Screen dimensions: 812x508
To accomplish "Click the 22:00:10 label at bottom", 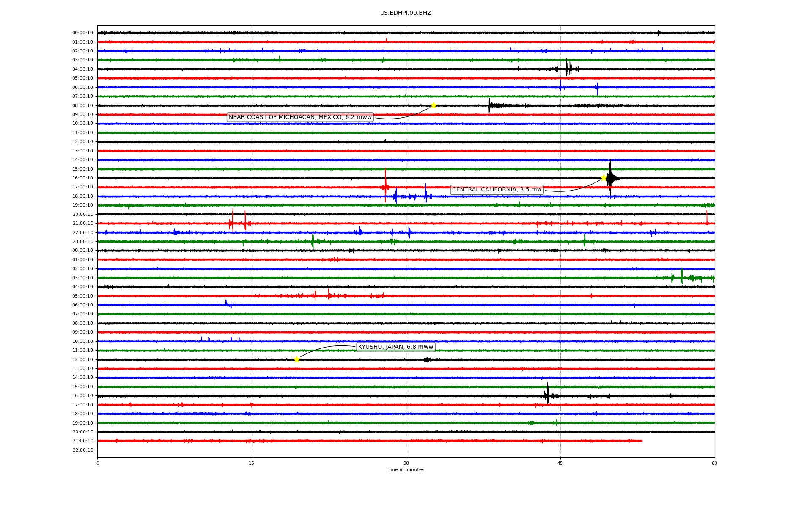I will 82,450.
